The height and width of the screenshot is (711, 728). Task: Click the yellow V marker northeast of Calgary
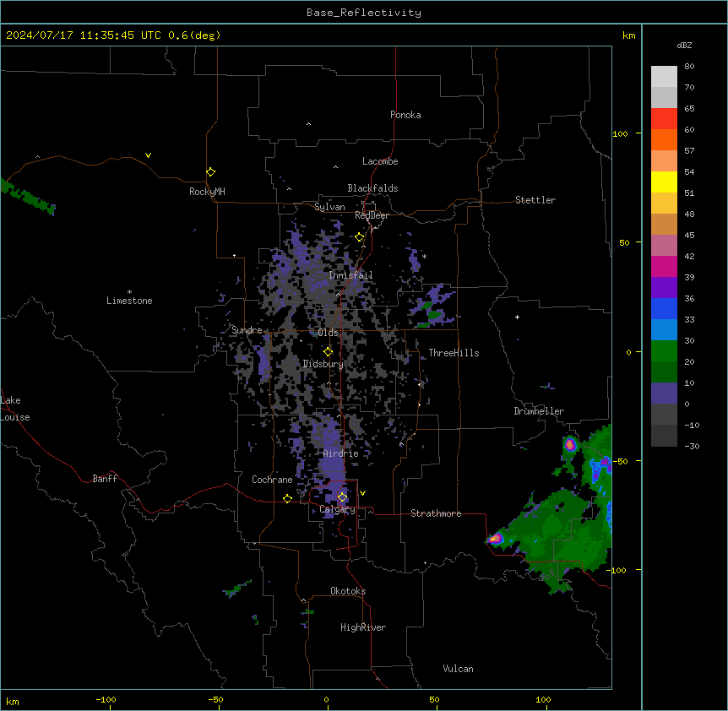pyautogui.click(x=362, y=493)
